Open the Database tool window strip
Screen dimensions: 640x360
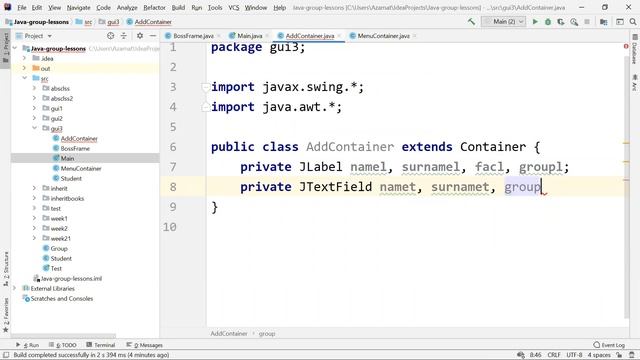[x=635, y=49]
